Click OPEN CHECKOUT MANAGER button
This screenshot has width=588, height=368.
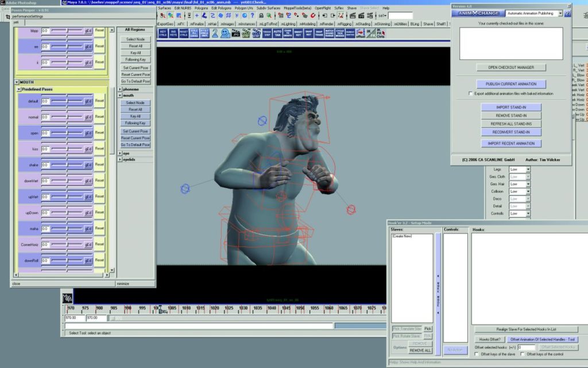tap(510, 68)
